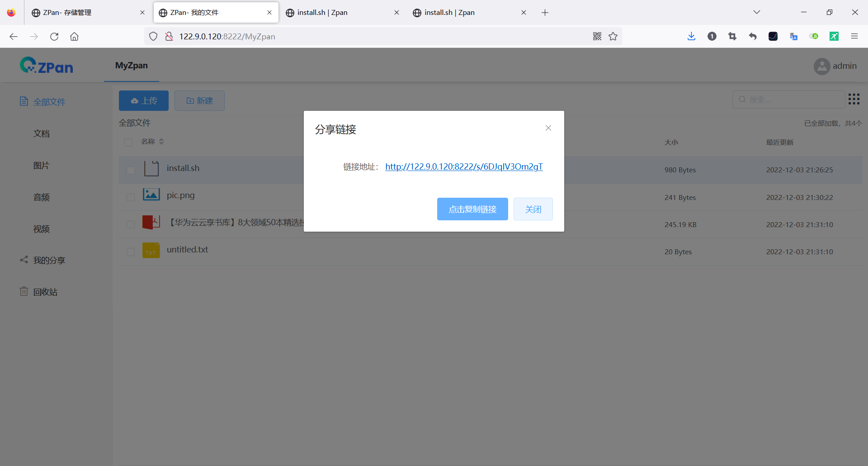Viewport: 868px width, 466px height.
Task: Click the pic.png image file icon
Action: pyautogui.click(x=151, y=195)
